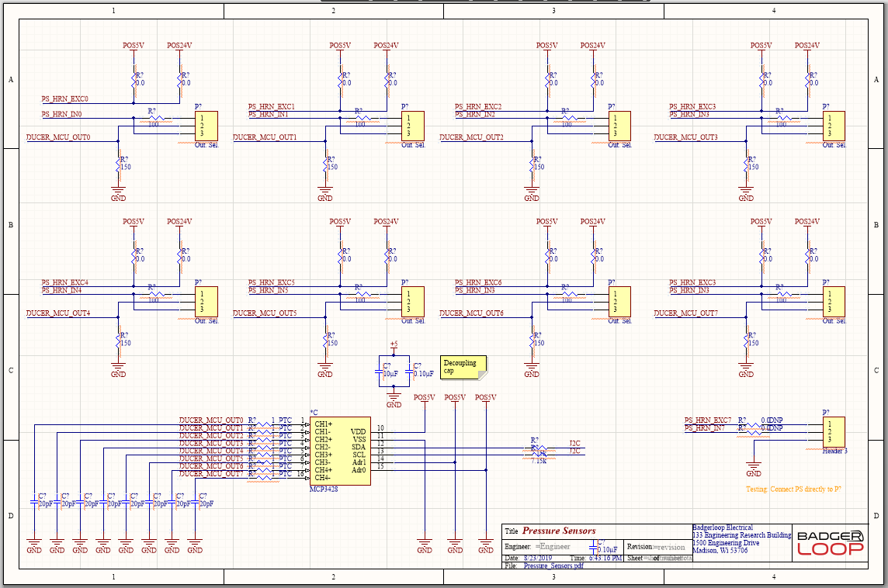Click the Badgerloop logo in the title block

pos(831,543)
